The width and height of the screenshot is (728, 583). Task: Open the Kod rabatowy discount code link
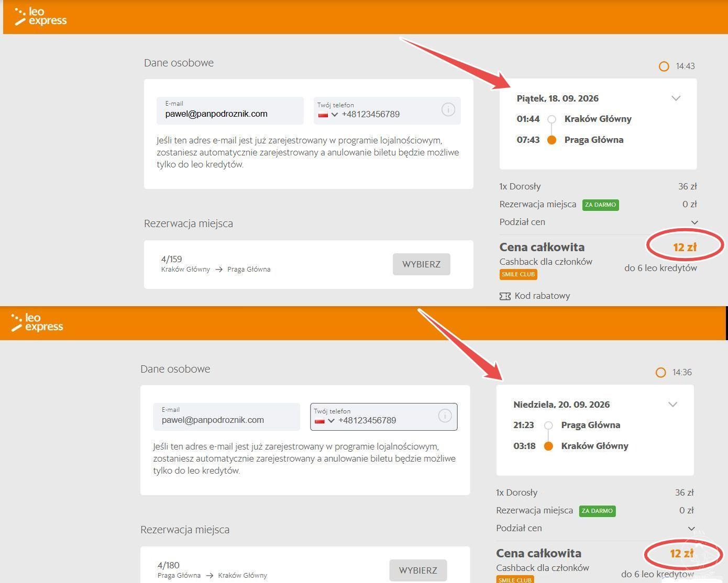click(542, 296)
